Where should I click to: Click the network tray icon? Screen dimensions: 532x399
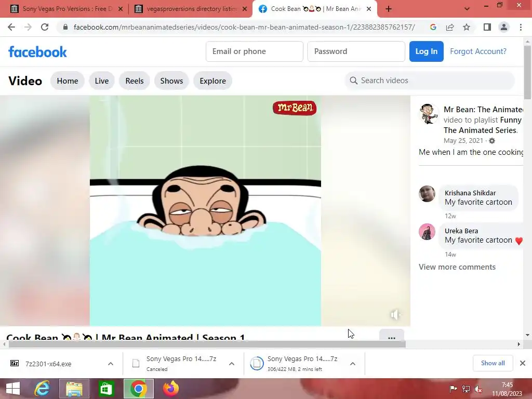coord(466,389)
